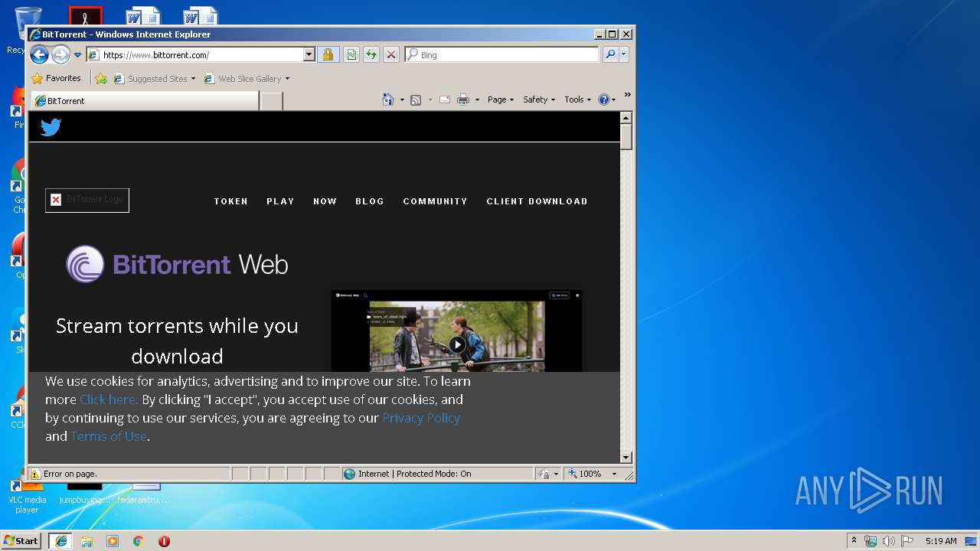Open the Page menu
The height and width of the screenshot is (551, 980).
(501, 99)
